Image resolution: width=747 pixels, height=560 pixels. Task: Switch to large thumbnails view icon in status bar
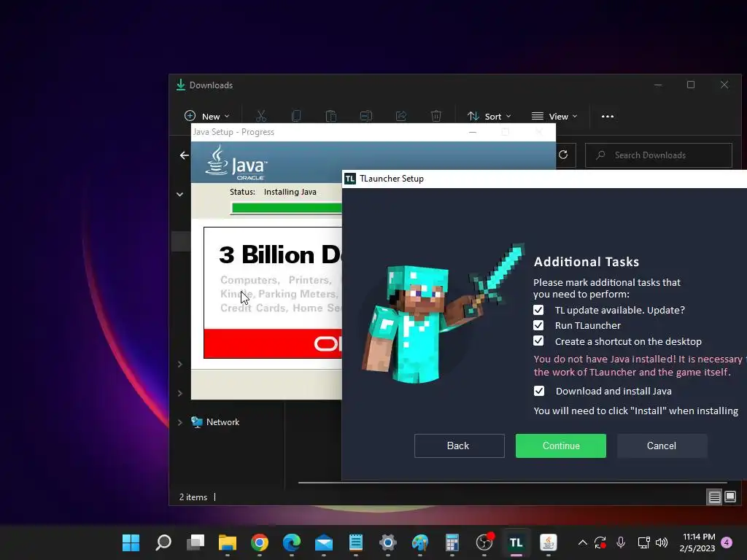click(730, 497)
